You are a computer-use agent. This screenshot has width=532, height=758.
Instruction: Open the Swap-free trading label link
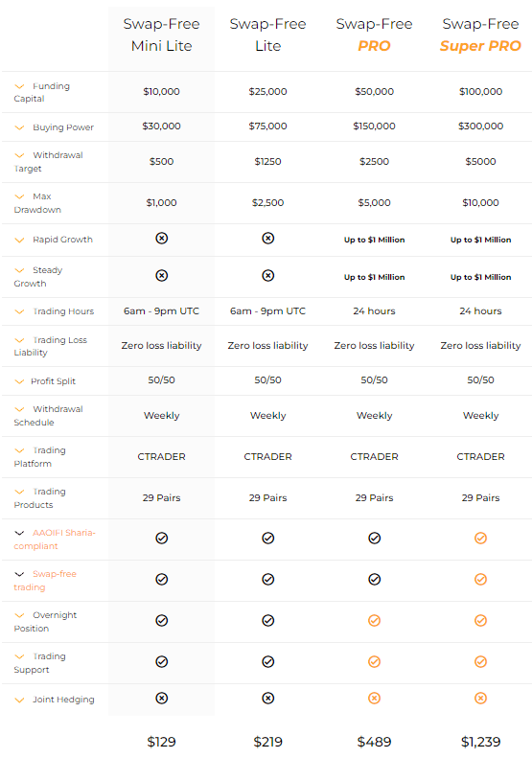click(x=45, y=581)
